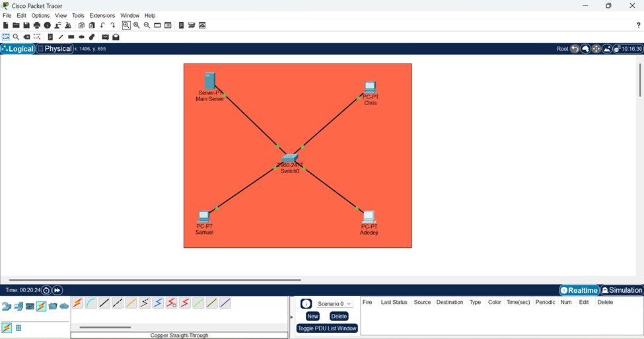Switch to Logical workspace view
Screen dimensions: 644x339
pyautogui.click(x=18, y=49)
